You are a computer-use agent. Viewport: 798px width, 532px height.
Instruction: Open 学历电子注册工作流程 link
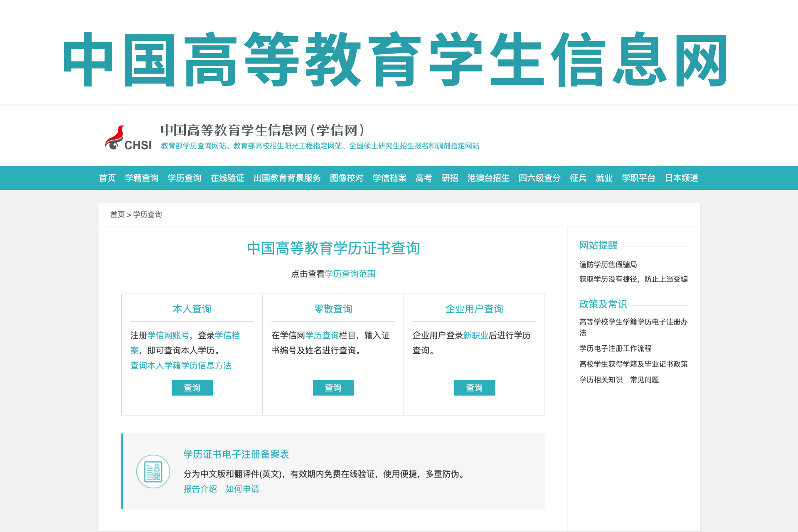click(615, 348)
